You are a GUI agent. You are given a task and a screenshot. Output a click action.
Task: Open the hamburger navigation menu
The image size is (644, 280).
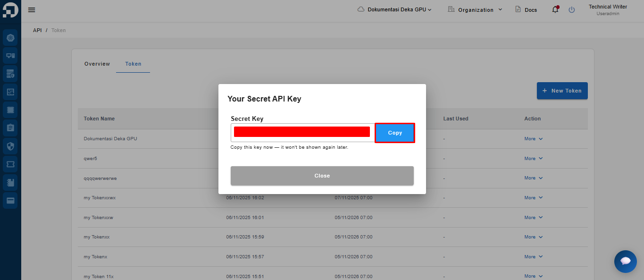point(32,10)
